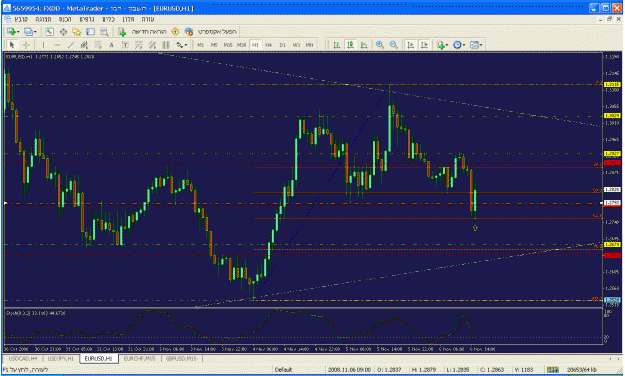Open the Strategy Tester icon
Screen dimensions: 625x376
(104, 31)
